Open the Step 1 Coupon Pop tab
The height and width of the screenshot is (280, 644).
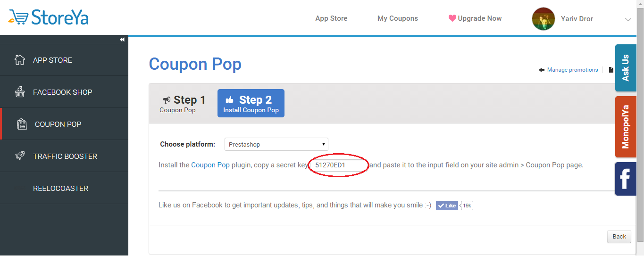coord(184,103)
